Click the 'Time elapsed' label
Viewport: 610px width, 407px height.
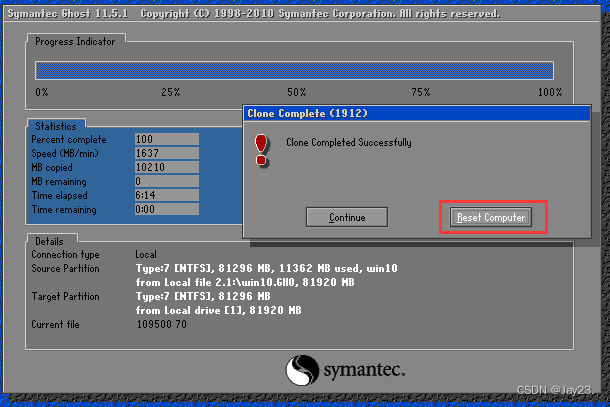[59, 195]
